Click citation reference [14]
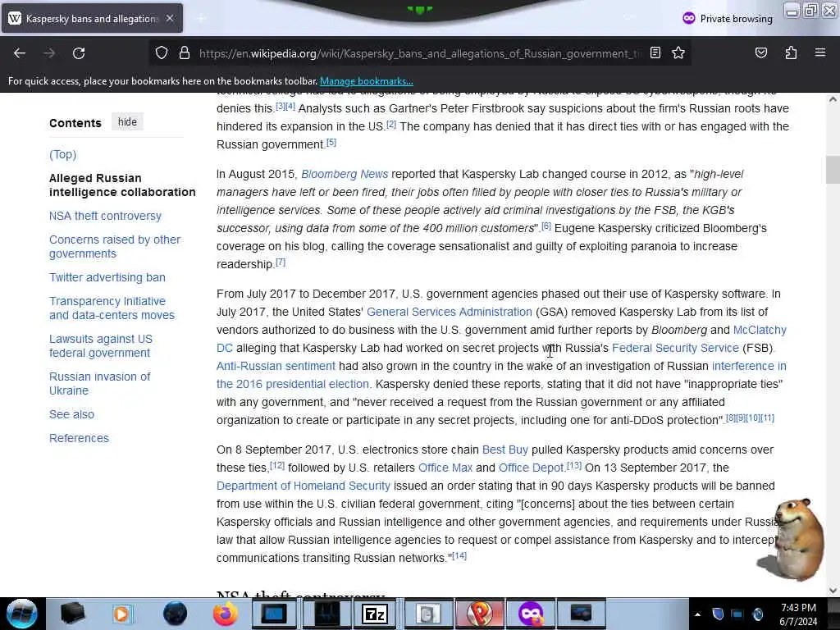 point(459,556)
